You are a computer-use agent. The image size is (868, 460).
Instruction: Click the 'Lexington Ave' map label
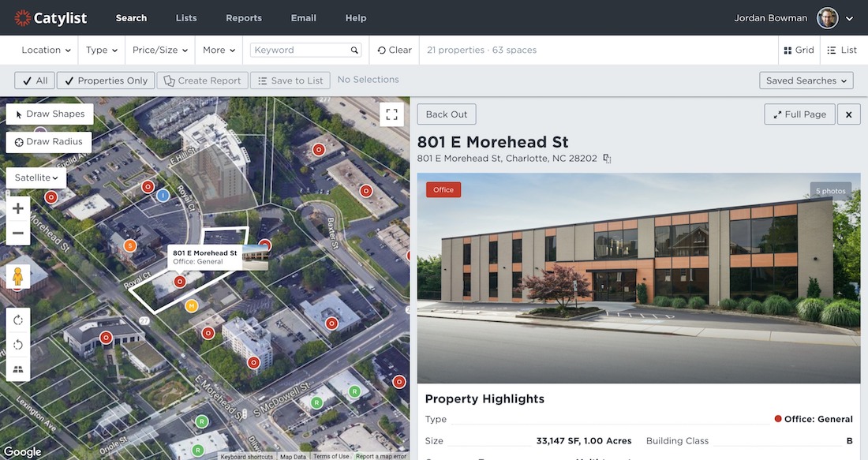click(x=36, y=413)
